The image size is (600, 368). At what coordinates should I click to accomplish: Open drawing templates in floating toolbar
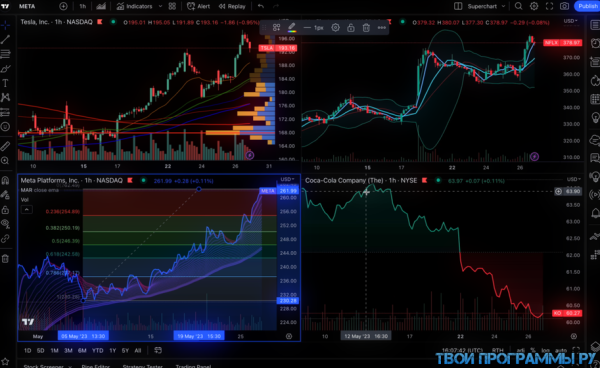click(276, 28)
